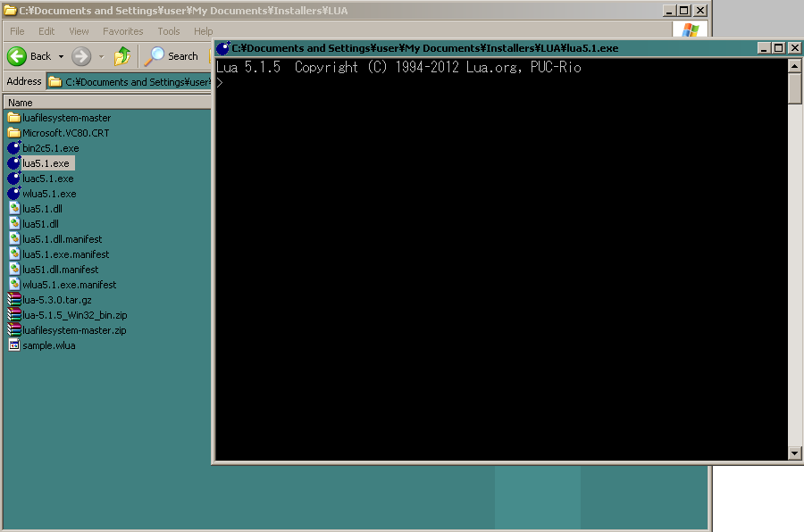This screenshot has height=532, width=804.
Task: Select the luafilesystem-master folder name
Action: 67,118
